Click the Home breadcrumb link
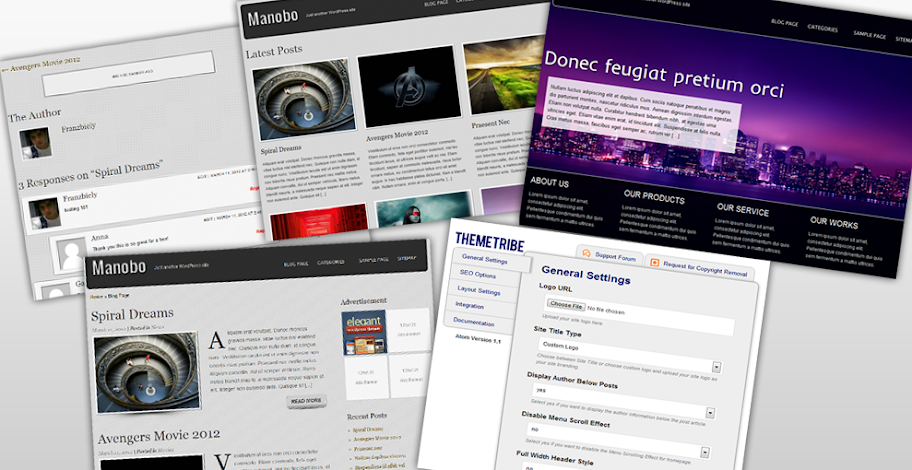This screenshot has width=912, height=470. (96, 296)
